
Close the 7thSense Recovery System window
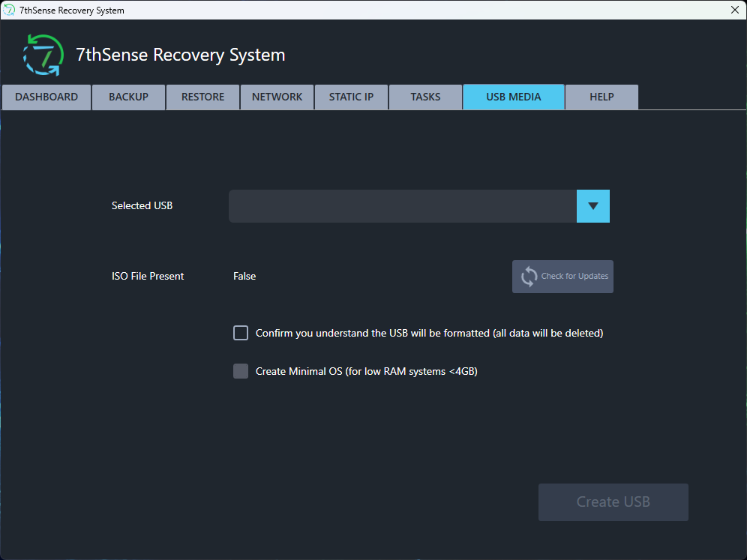click(x=734, y=10)
